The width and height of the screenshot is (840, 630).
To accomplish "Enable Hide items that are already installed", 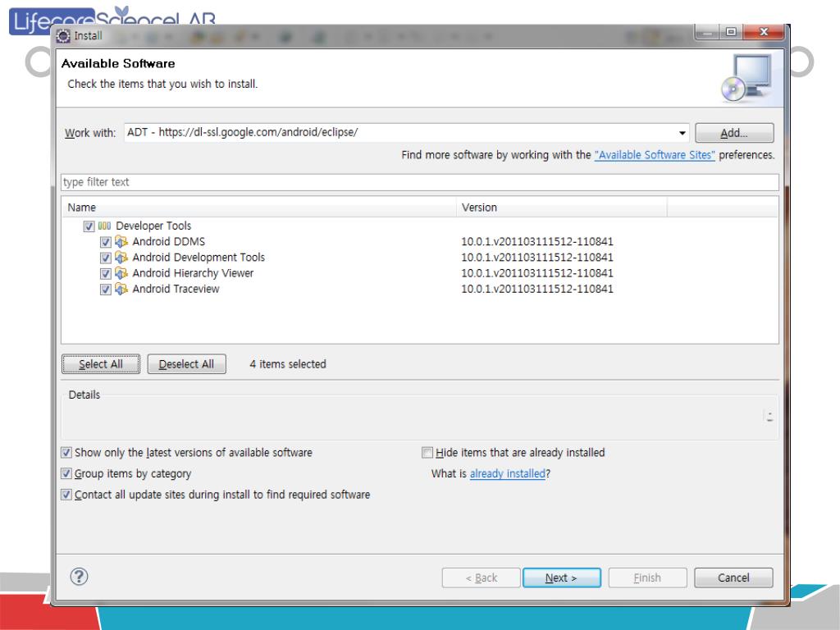I will (427, 453).
